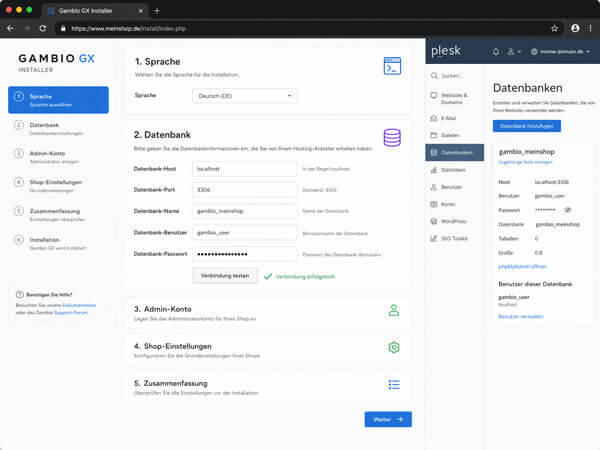
Task: Select step 5 Zusammenfassung in installer sidebar
Action: (58, 215)
